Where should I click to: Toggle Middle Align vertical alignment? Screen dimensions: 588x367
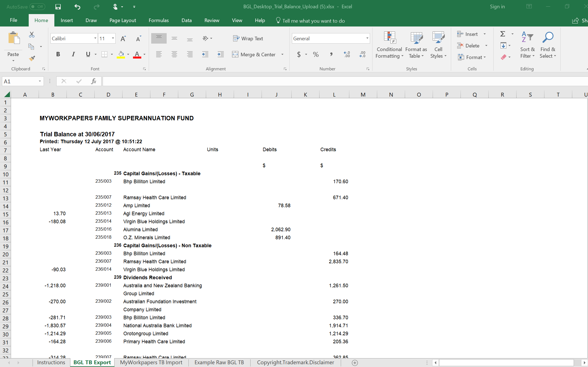click(x=174, y=38)
